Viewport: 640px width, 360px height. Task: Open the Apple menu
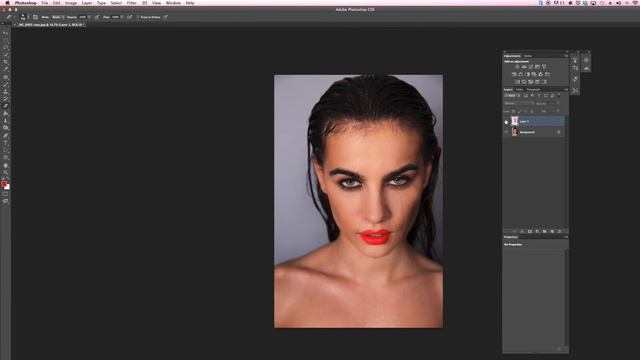click(x=7, y=3)
